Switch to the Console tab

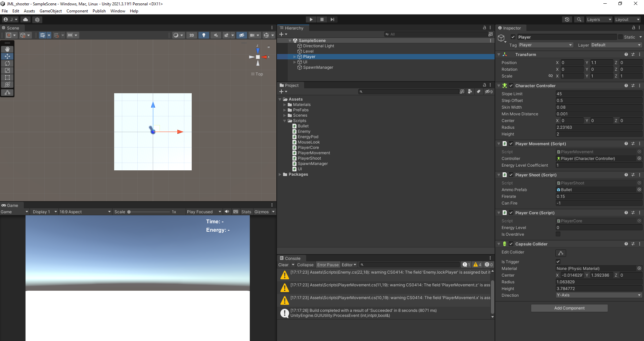click(x=292, y=258)
